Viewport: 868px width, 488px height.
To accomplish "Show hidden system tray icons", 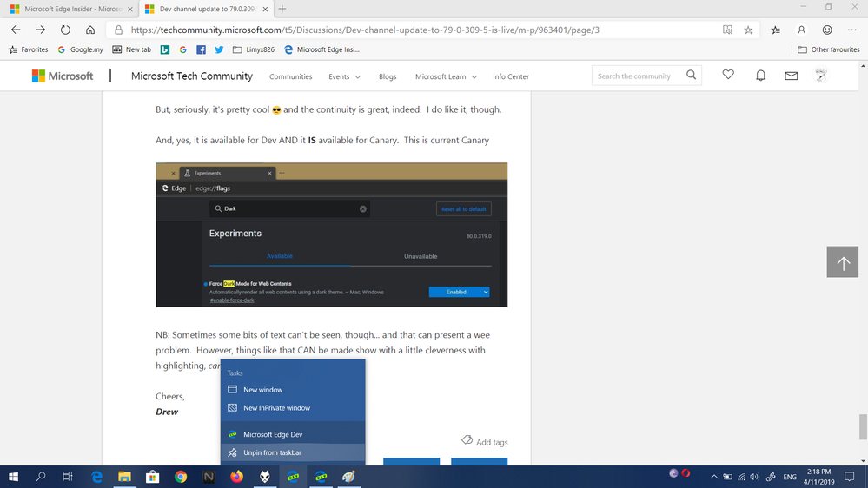I will coord(713,477).
